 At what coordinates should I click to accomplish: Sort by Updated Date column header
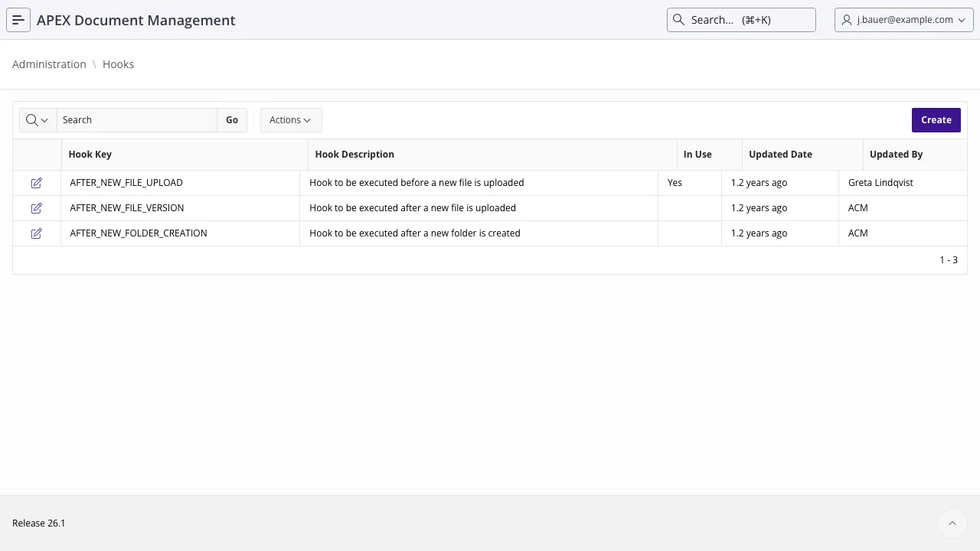(x=780, y=155)
